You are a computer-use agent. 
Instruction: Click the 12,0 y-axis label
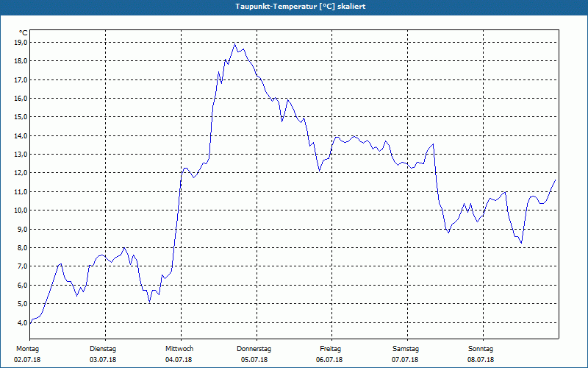21,173
